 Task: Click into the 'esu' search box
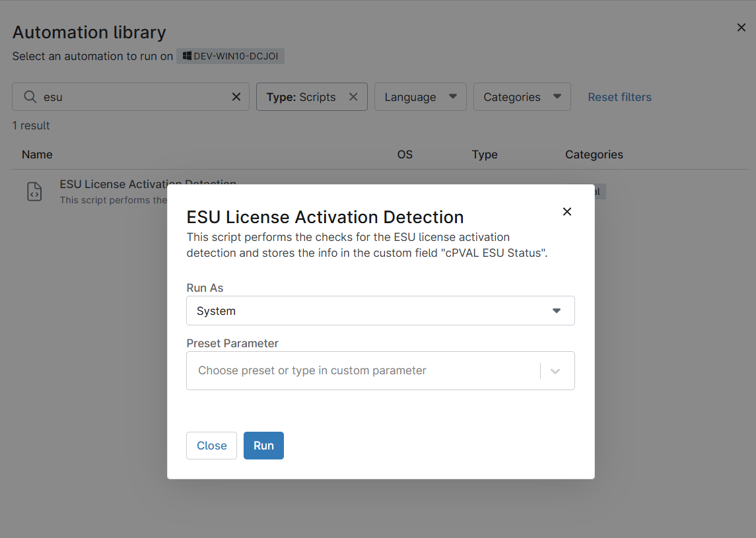[x=132, y=97]
